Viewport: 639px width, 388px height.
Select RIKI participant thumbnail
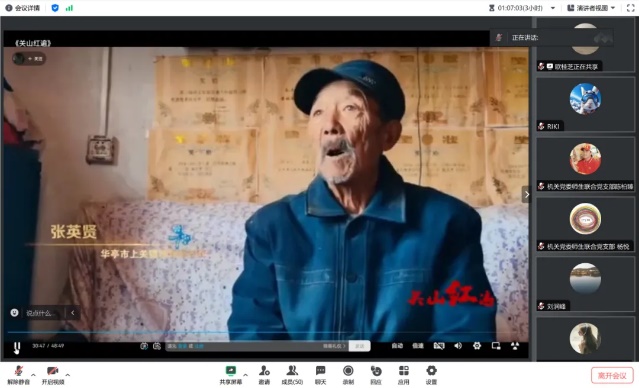(x=585, y=105)
